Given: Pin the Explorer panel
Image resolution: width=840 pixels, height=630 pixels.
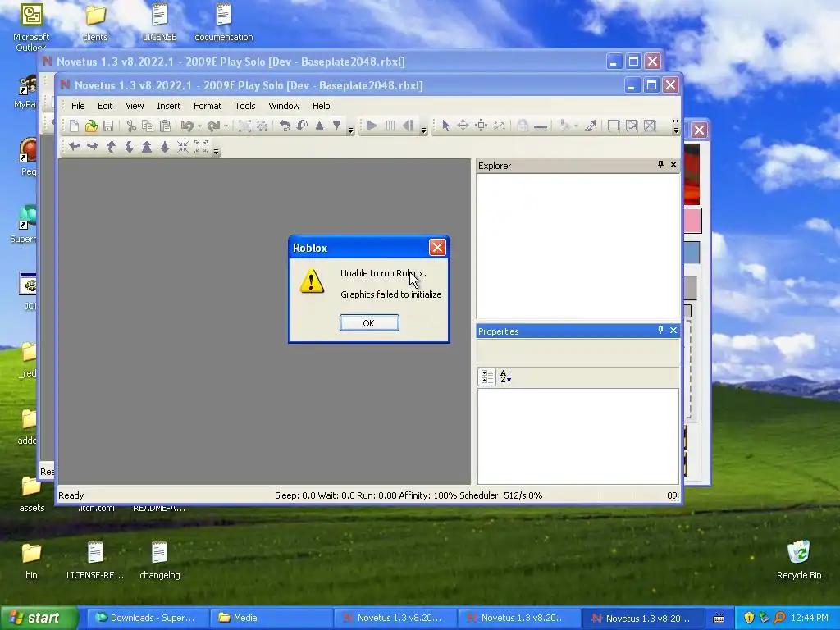Looking at the screenshot, I should point(660,165).
